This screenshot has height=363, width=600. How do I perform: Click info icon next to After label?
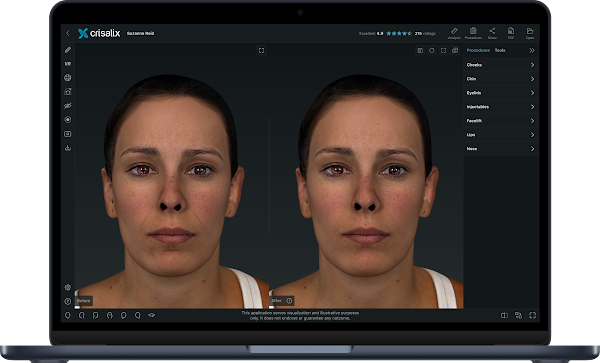click(289, 301)
